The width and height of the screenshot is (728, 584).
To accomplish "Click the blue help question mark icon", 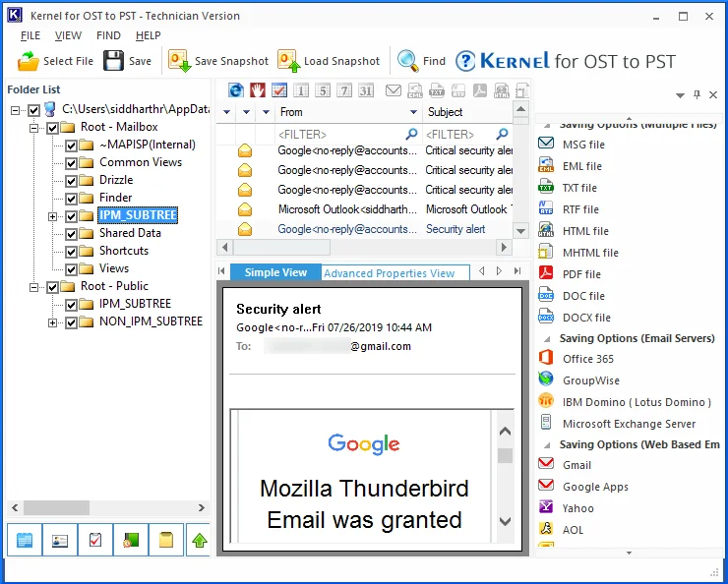I will coord(465,61).
